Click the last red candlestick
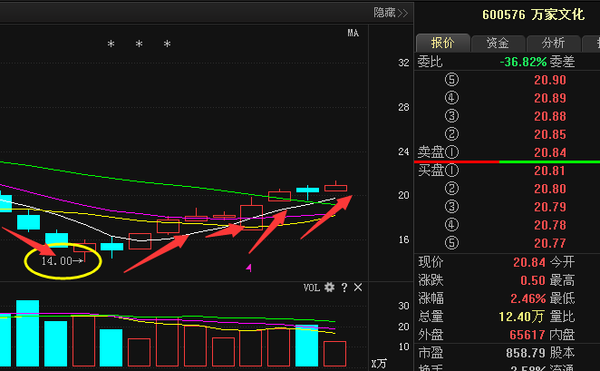The image size is (600, 371). (x=336, y=187)
